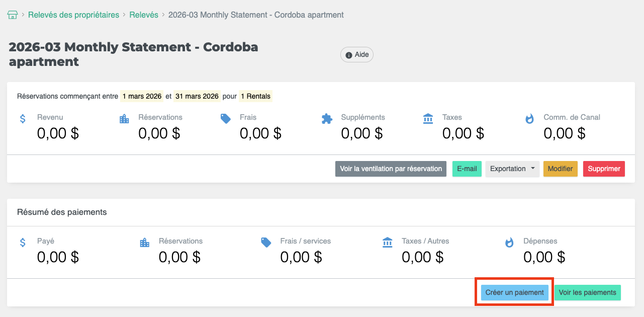Click the Modifier button
The image size is (644, 317).
point(560,169)
